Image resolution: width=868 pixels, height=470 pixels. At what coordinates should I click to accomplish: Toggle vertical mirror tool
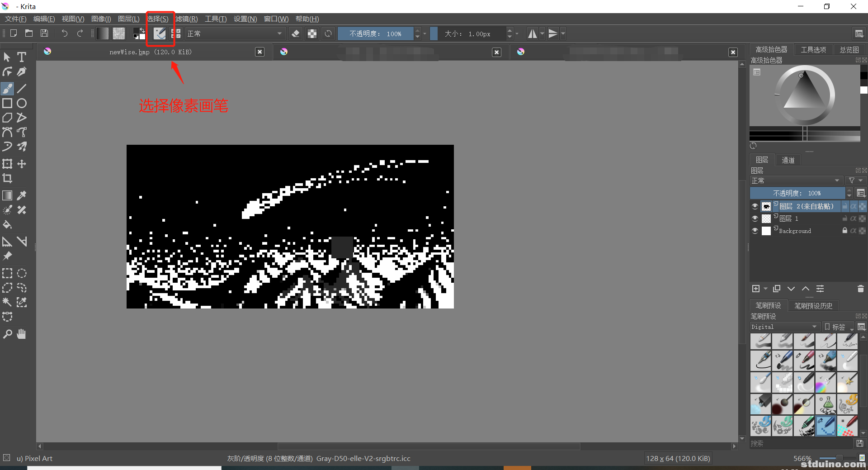coord(553,33)
